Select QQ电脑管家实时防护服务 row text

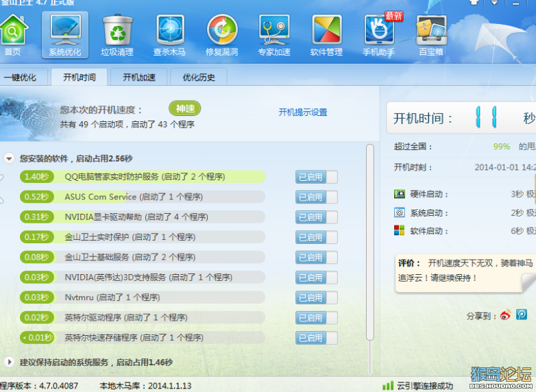pyautogui.click(x=145, y=177)
